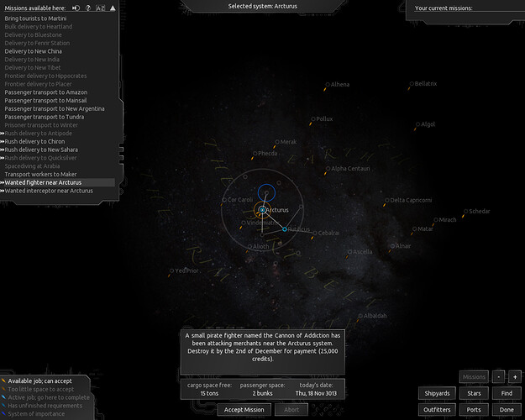This screenshot has height=420, width=525.
Task: Select Spacediving at Arabia mission
Action: (32, 166)
